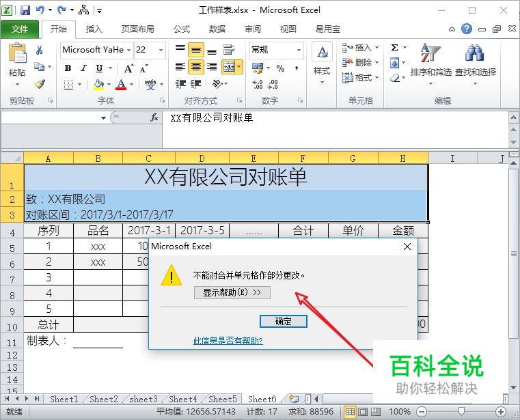This screenshot has width=520, height=420.
Task: Click the red font color A button
Action: (121, 84)
